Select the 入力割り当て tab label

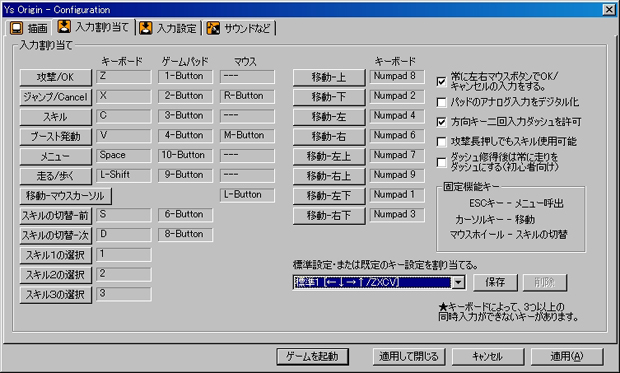point(102,27)
